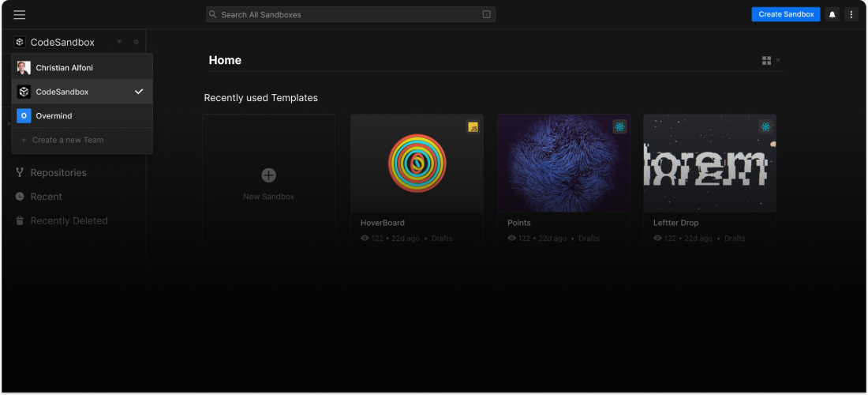Click Christian Alfoni's avatar picture
Viewport: 868px width, 395px height.
[24, 68]
